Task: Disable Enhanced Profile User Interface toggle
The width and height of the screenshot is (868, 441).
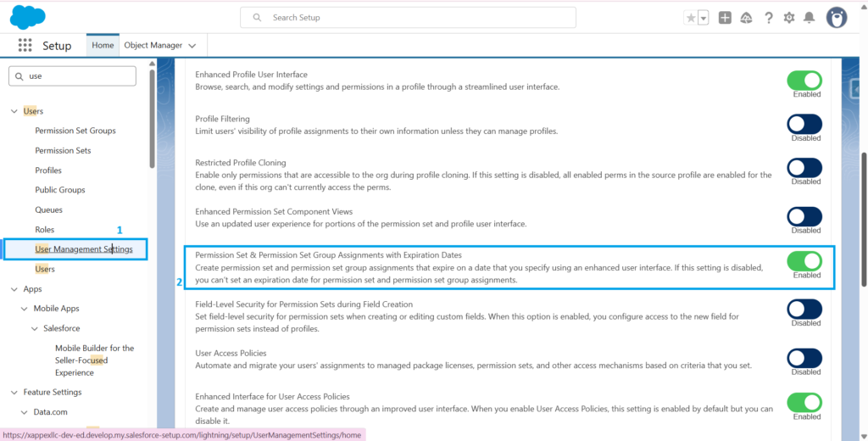Action: (x=804, y=80)
